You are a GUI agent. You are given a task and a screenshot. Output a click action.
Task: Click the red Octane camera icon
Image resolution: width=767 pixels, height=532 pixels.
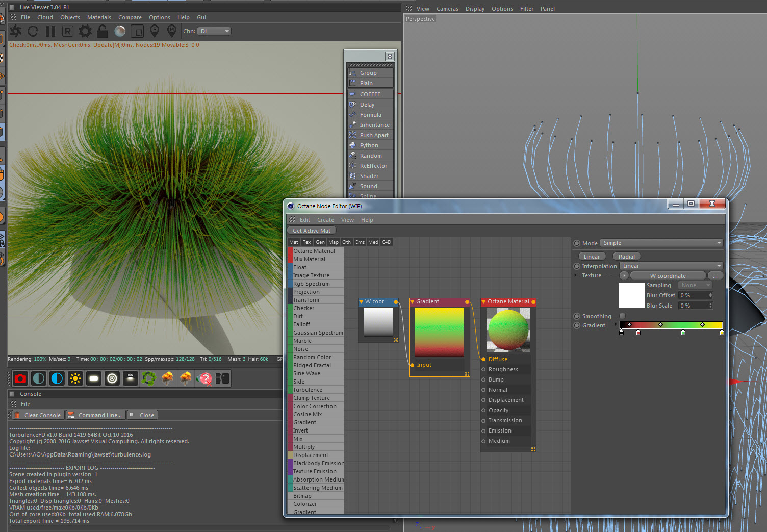coord(20,378)
